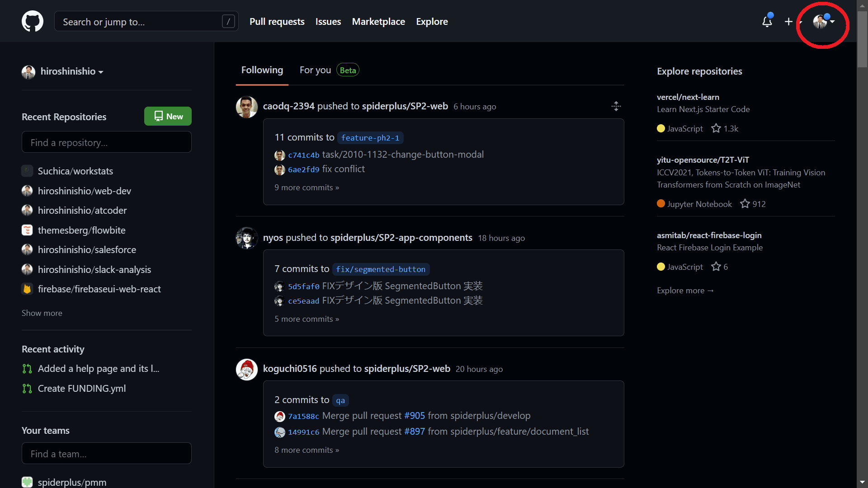Open the fix/segmented-button branch
Image resolution: width=868 pixels, height=488 pixels.
pos(381,269)
